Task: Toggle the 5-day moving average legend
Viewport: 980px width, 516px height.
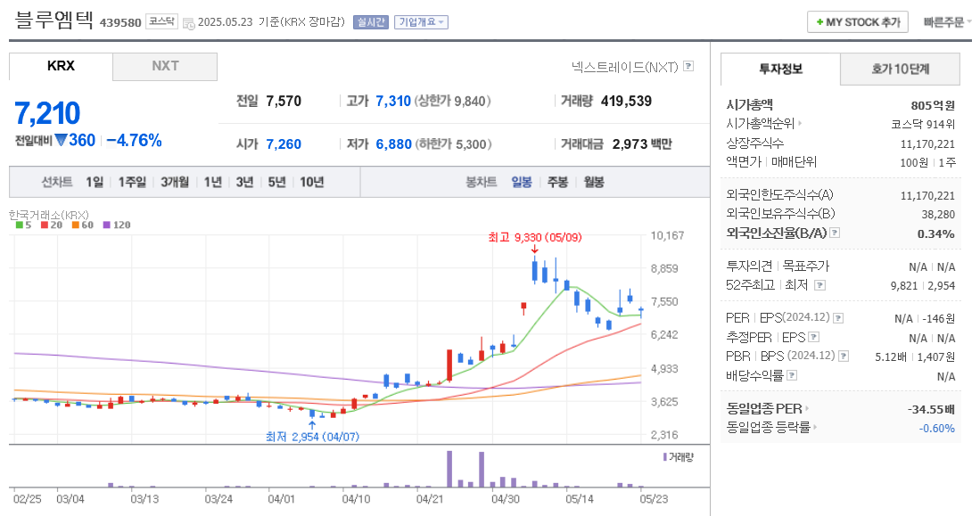Action: (19, 225)
